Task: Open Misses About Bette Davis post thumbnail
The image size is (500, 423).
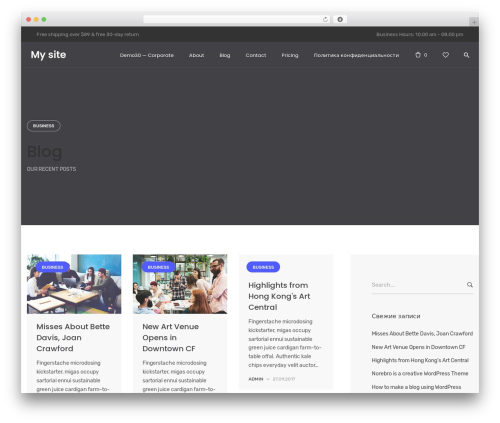Action: [74, 284]
